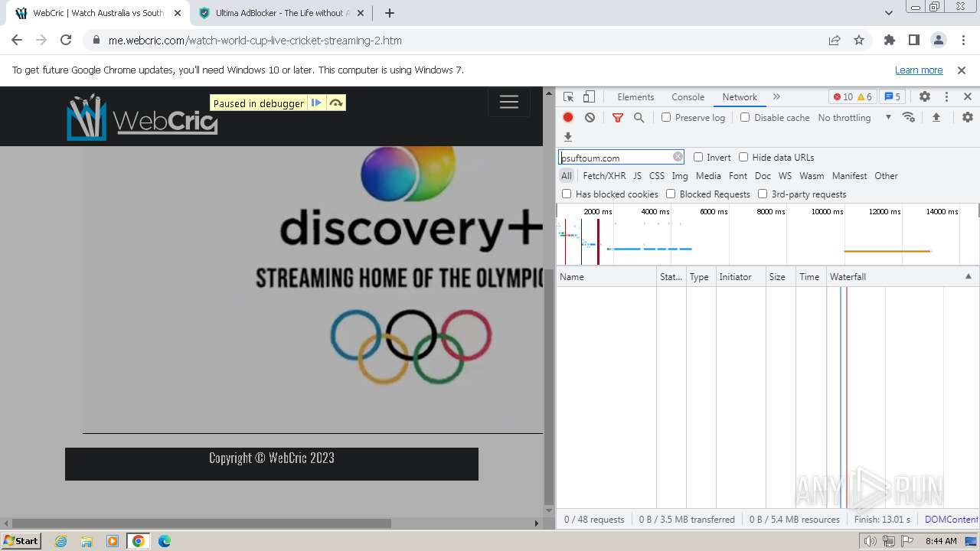Open network search magnifier
Image resolution: width=980 pixels, height=551 pixels.
coord(639,117)
